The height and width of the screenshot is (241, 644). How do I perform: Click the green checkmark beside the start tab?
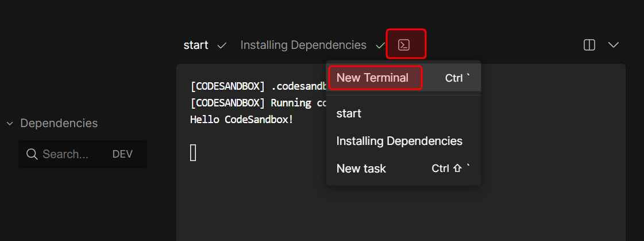pyautogui.click(x=222, y=45)
